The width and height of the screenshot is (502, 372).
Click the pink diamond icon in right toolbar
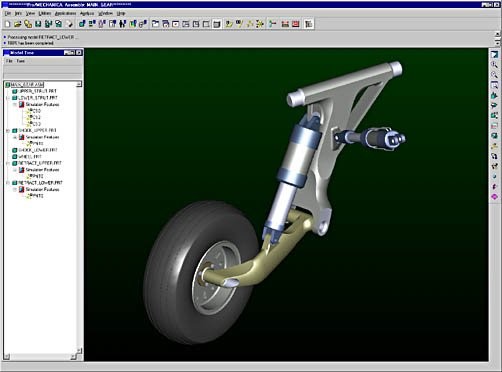pyautogui.click(x=494, y=197)
